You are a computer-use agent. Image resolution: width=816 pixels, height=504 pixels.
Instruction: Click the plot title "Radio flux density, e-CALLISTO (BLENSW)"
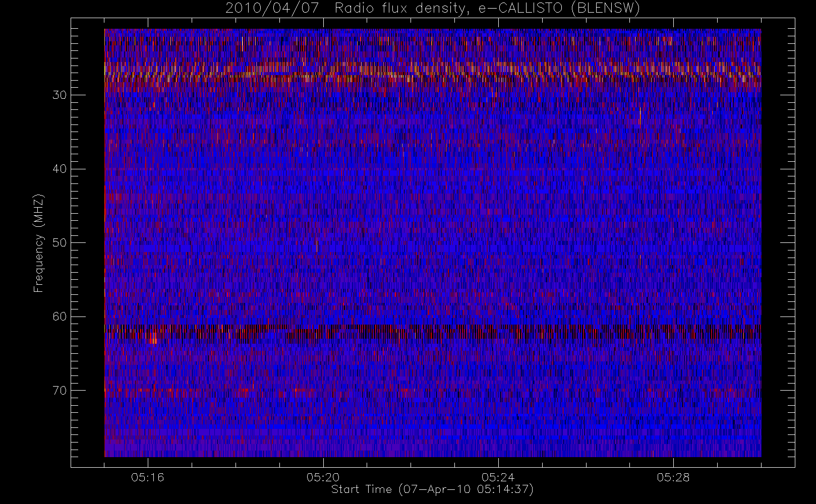pos(487,8)
